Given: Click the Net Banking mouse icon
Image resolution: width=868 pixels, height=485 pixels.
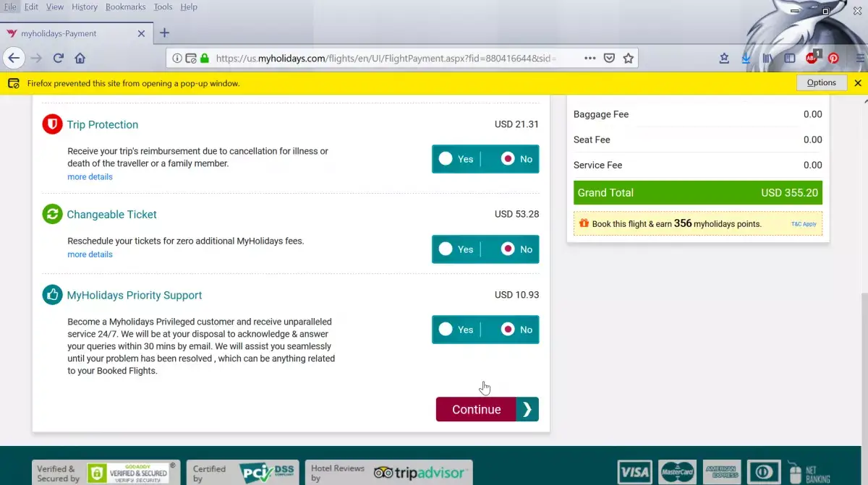Looking at the screenshot, I should click(795, 473).
